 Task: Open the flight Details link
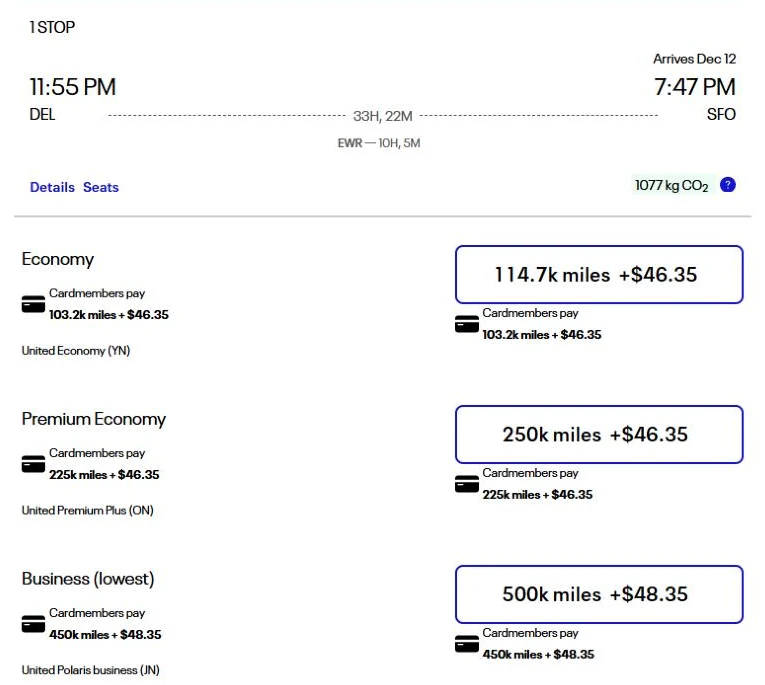tap(52, 187)
